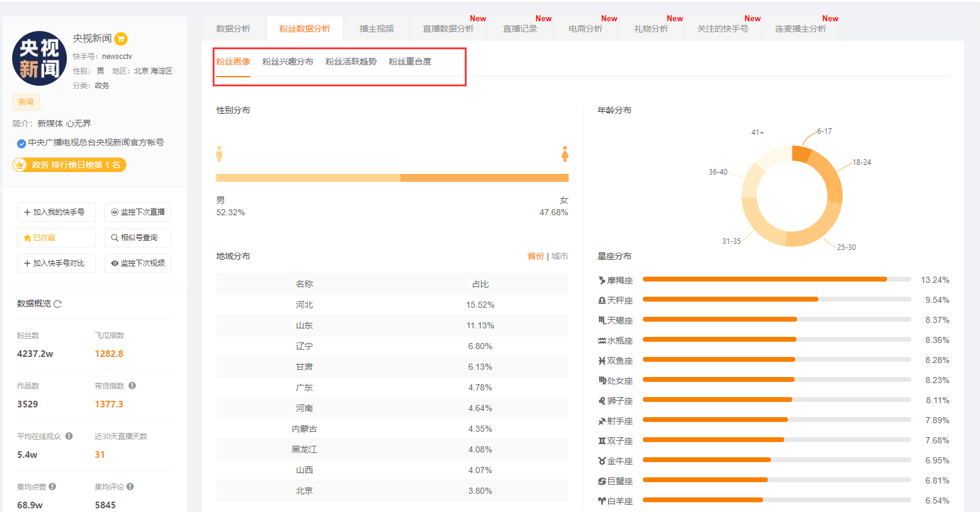Click the info icon next to 带货指数
This screenshot has width=980, height=512.
click(x=132, y=386)
